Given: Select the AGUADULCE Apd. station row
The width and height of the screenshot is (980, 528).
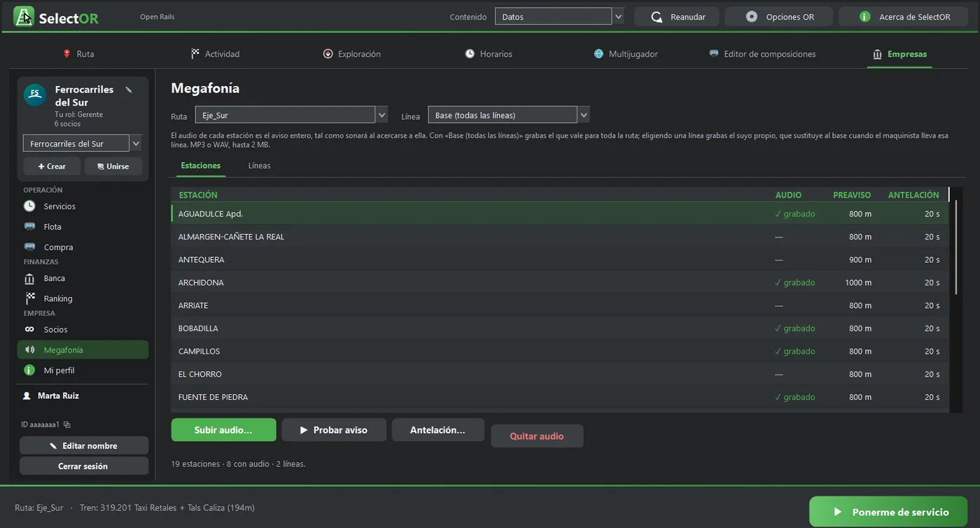Looking at the screenshot, I should click(x=560, y=214).
